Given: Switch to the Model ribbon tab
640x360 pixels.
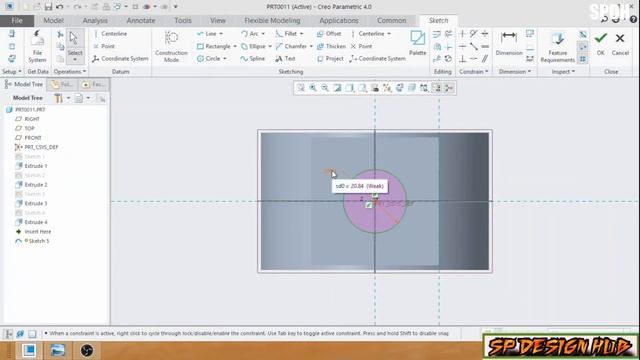Looking at the screenshot, I should (x=53, y=20).
